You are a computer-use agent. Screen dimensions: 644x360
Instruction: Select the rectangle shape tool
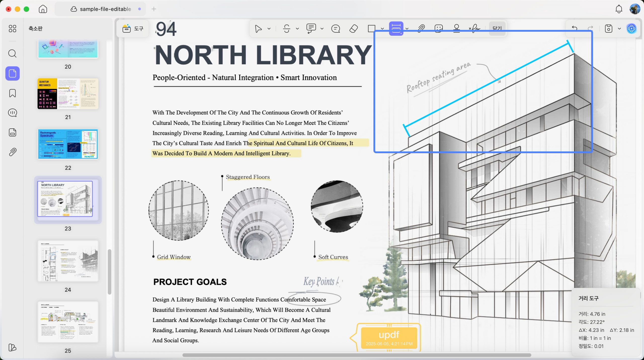coord(372,29)
